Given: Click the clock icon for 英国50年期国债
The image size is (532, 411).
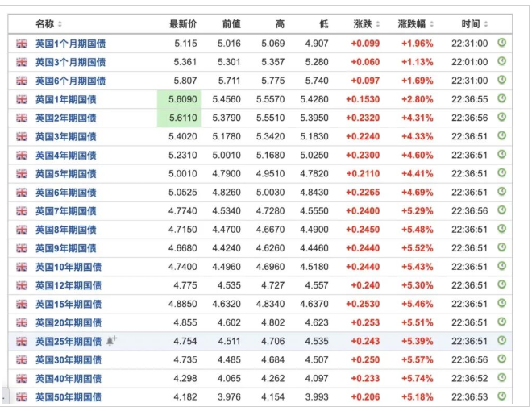Looking at the screenshot, I should click(501, 396).
